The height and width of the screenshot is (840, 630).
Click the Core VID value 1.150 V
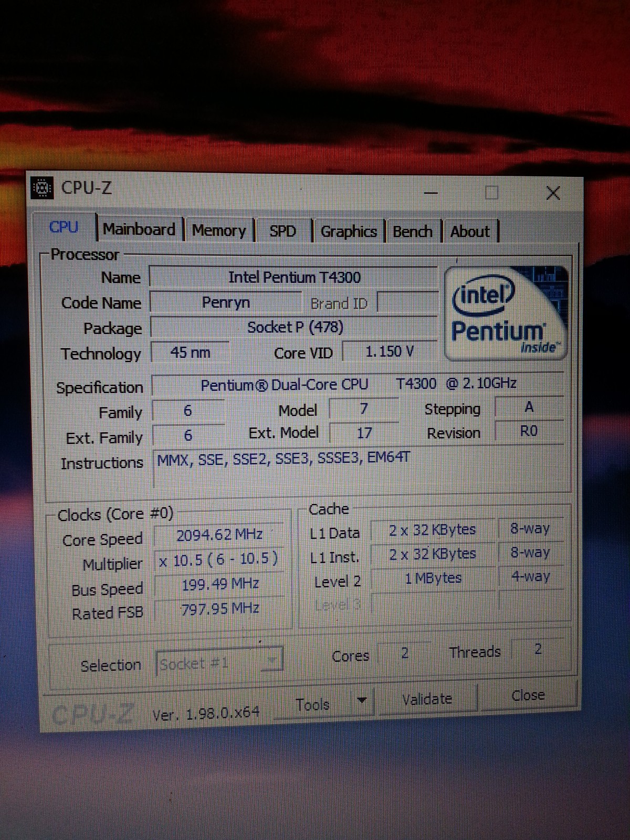coord(390,351)
